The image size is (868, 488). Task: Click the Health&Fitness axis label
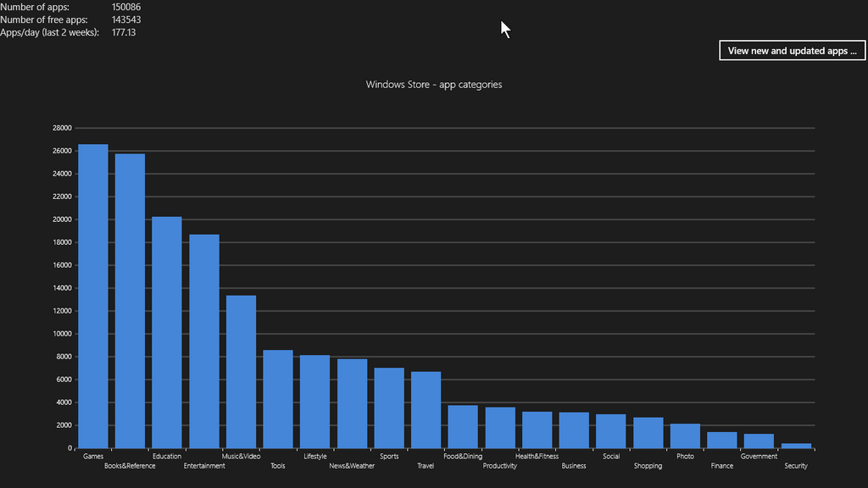[537, 457]
